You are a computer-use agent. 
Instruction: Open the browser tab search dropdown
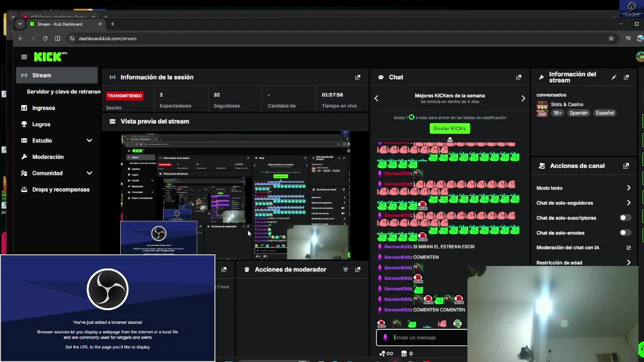pos(20,24)
